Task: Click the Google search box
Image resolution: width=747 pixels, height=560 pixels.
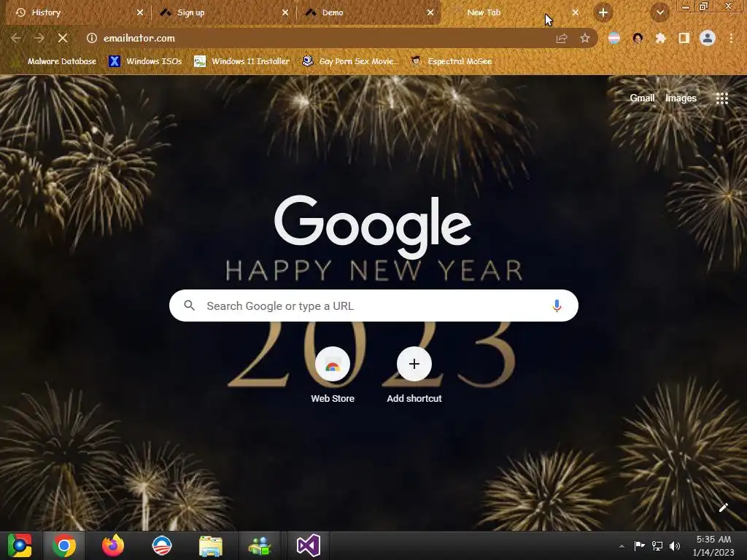Action: [x=373, y=306]
